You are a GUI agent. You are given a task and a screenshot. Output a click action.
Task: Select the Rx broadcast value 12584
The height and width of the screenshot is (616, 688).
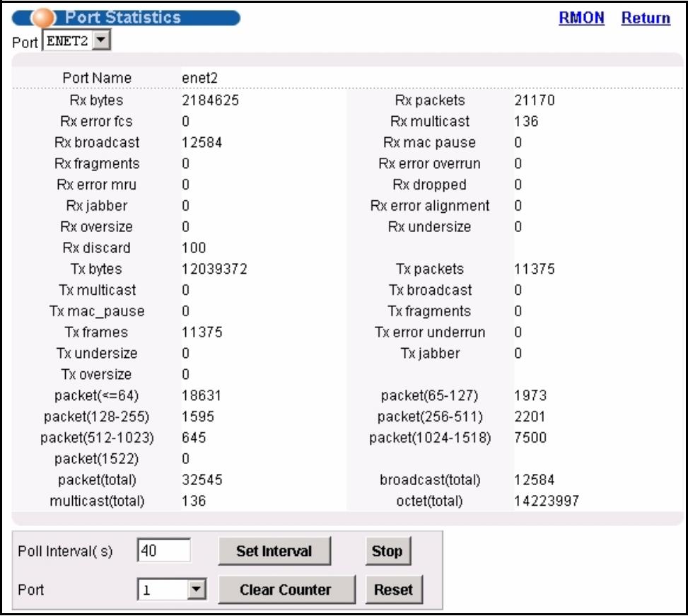(x=202, y=142)
